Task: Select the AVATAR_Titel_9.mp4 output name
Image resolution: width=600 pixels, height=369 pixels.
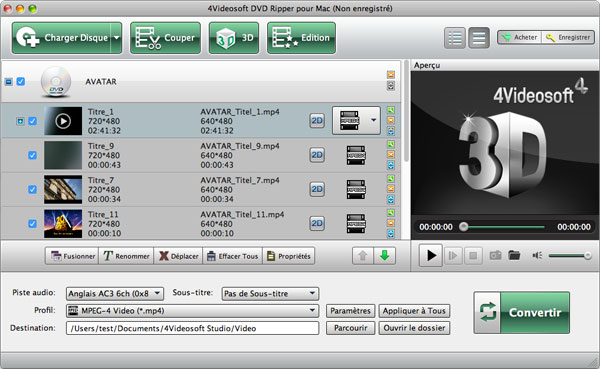Action: point(240,146)
